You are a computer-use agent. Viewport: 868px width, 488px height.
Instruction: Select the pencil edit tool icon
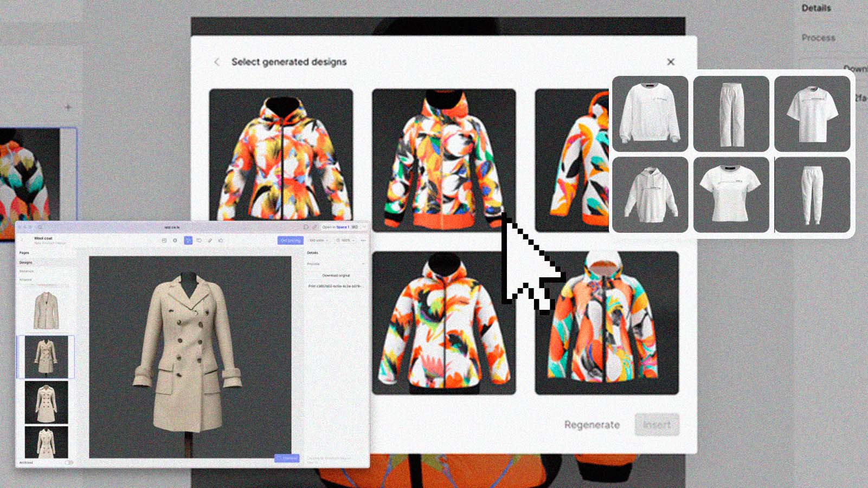[210, 240]
